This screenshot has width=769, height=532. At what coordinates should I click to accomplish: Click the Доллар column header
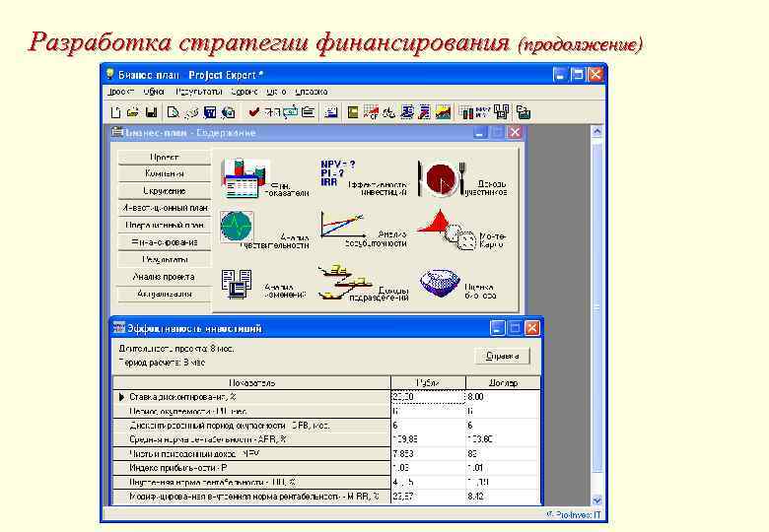503,382
